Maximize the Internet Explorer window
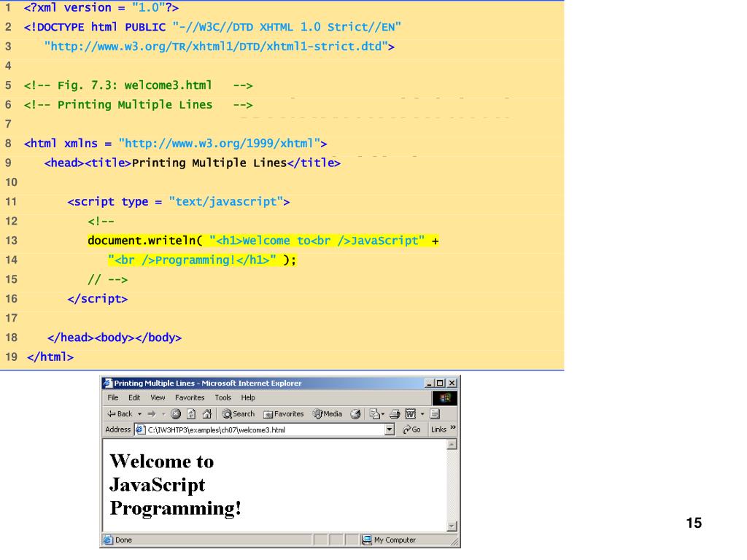Screen dimensions: 747x560 (x=440, y=383)
